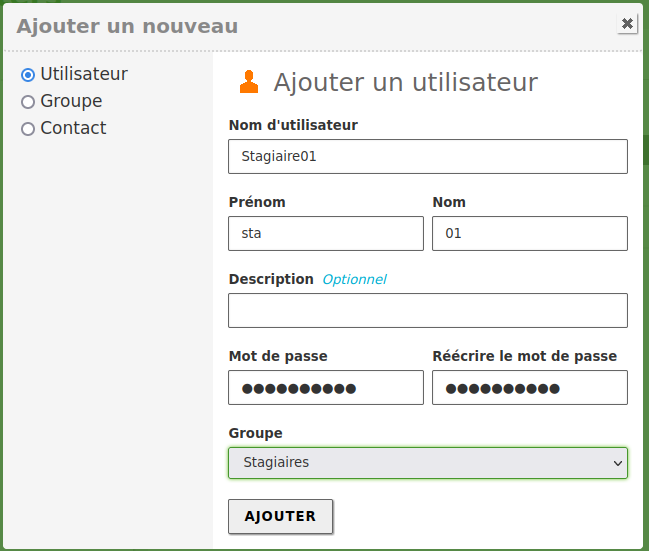Click the Ajouter un nouveau title
The height and width of the screenshot is (551, 649).
click(127, 26)
